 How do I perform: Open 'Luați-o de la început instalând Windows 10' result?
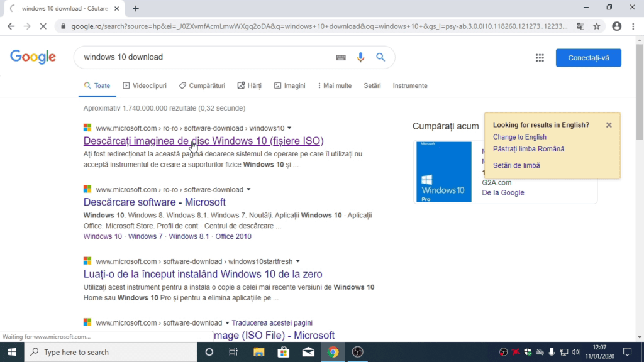203,274
